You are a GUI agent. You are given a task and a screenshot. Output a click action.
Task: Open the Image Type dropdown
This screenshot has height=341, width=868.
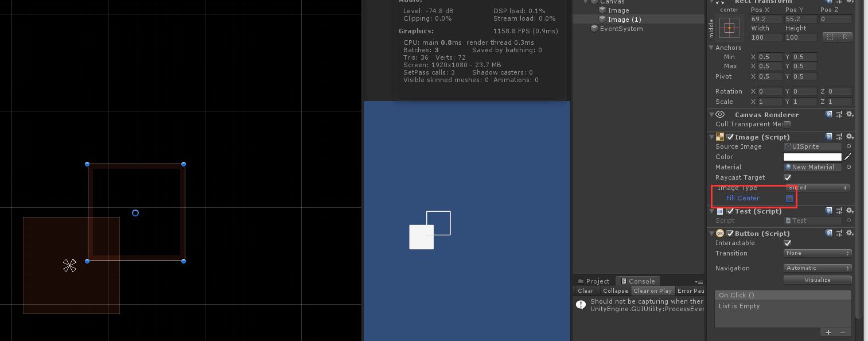(x=818, y=188)
